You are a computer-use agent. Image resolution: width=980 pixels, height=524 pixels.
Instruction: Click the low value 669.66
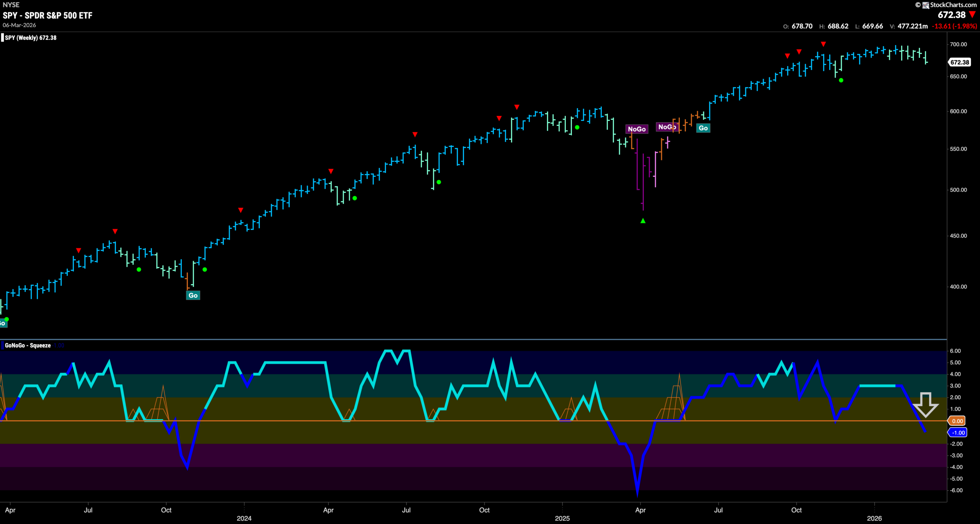click(x=872, y=26)
